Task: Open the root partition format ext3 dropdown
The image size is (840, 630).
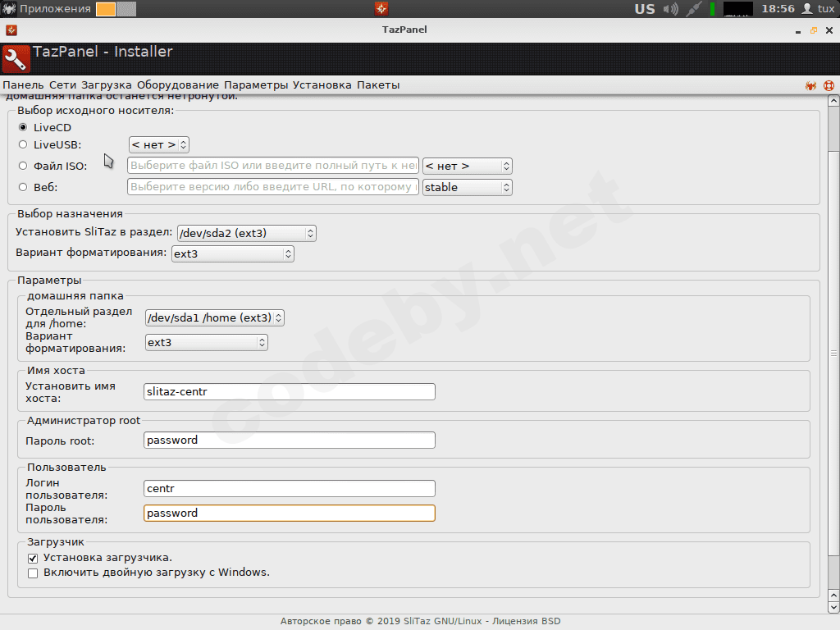Action: pyautogui.click(x=232, y=254)
